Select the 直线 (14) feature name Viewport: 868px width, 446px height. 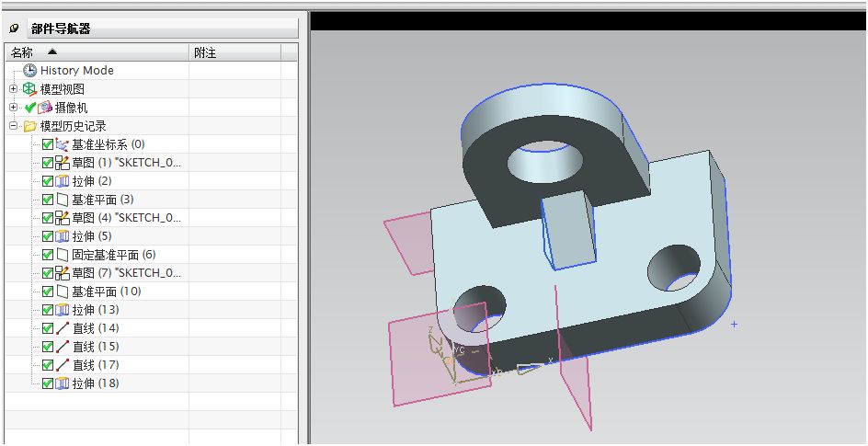96,328
